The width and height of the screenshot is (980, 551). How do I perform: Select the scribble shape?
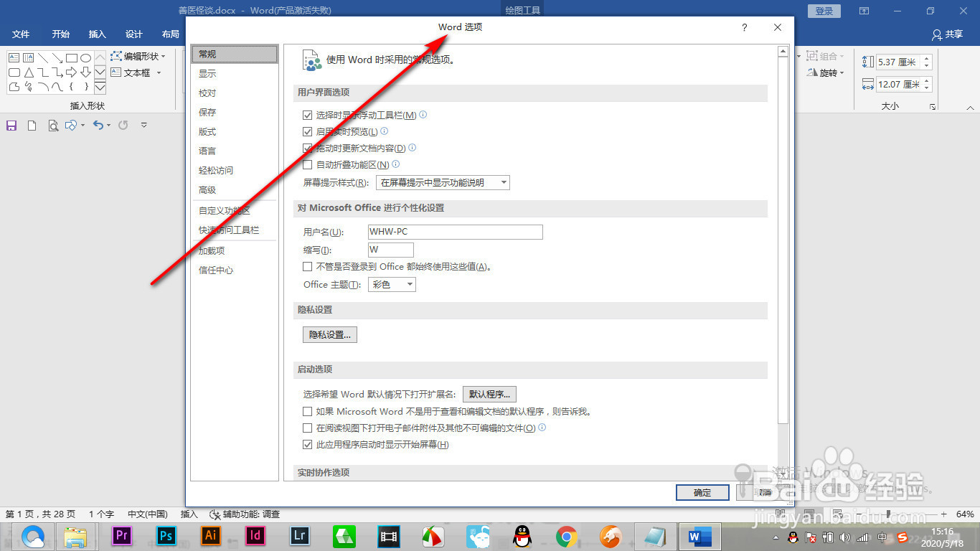click(x=29, y=87)
